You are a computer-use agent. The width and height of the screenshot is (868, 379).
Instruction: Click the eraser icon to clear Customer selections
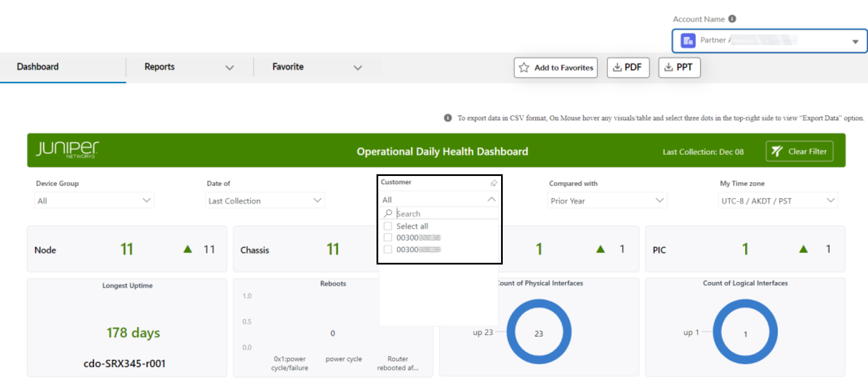point(493,183)
